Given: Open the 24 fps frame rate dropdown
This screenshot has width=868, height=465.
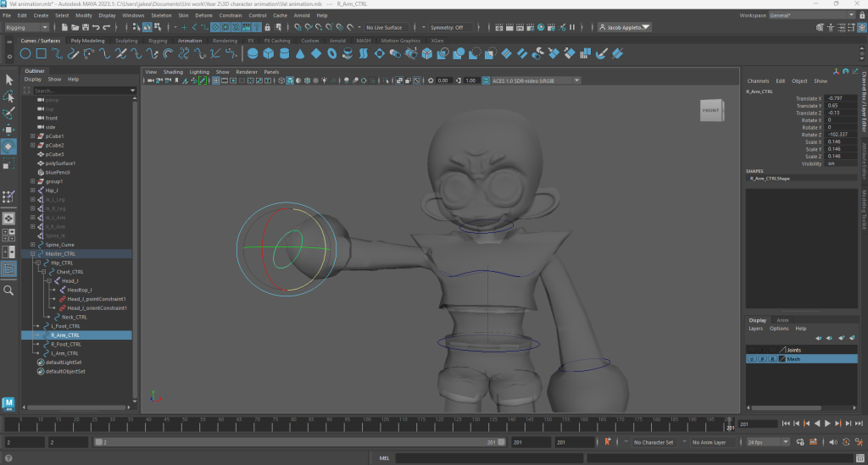Looking at the screenshot, I should point(768,442).
